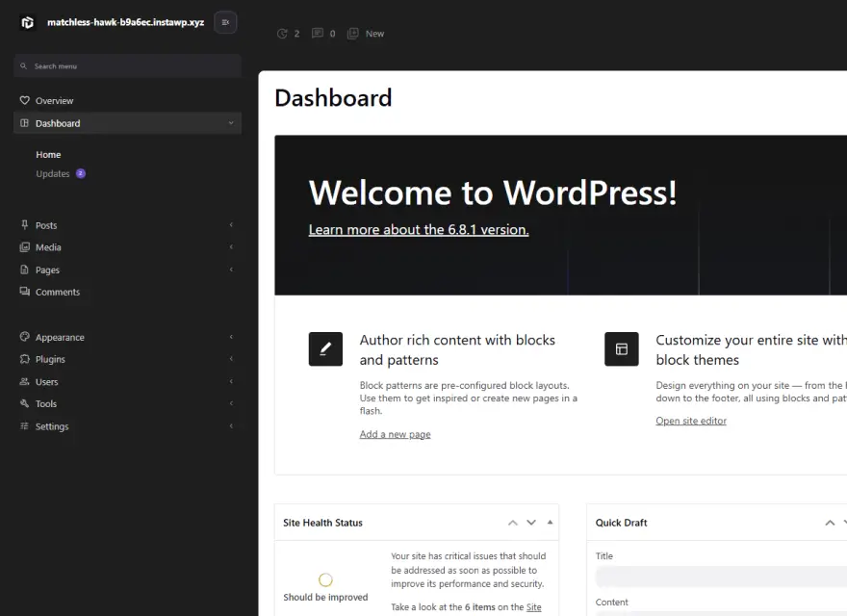Expand the Users submenu arrow
Viewport: 847px width, 616px height.
click(231, 381)
